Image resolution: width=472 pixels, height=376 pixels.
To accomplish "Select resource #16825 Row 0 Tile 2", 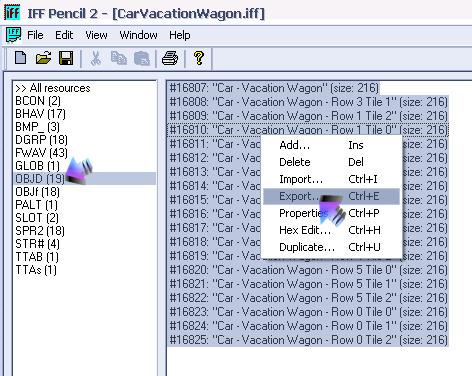I will click(x=308, y=340).
